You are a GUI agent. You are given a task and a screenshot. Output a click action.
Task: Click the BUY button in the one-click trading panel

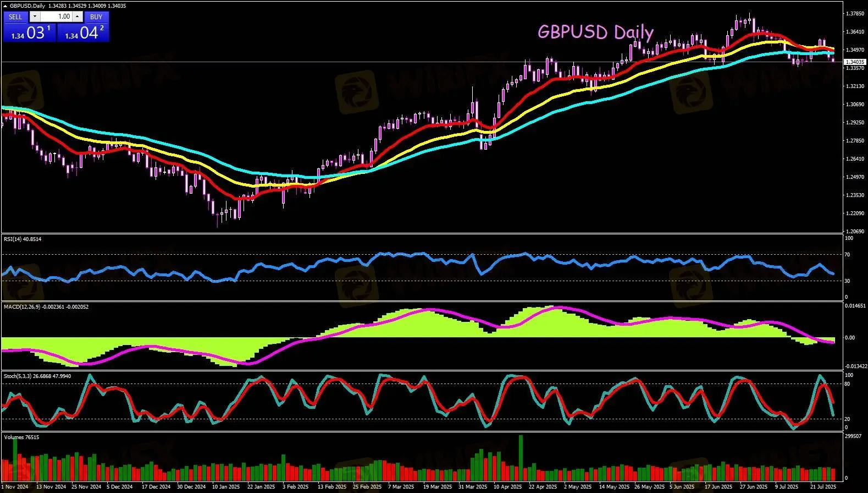96,17
